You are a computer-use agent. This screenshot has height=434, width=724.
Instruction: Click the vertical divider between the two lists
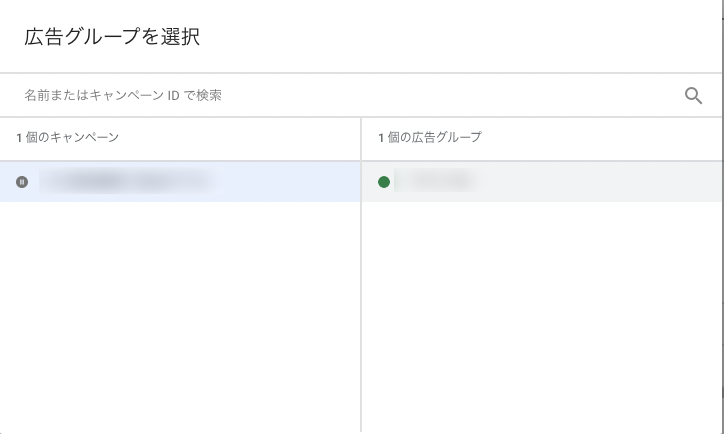point(361,300)
